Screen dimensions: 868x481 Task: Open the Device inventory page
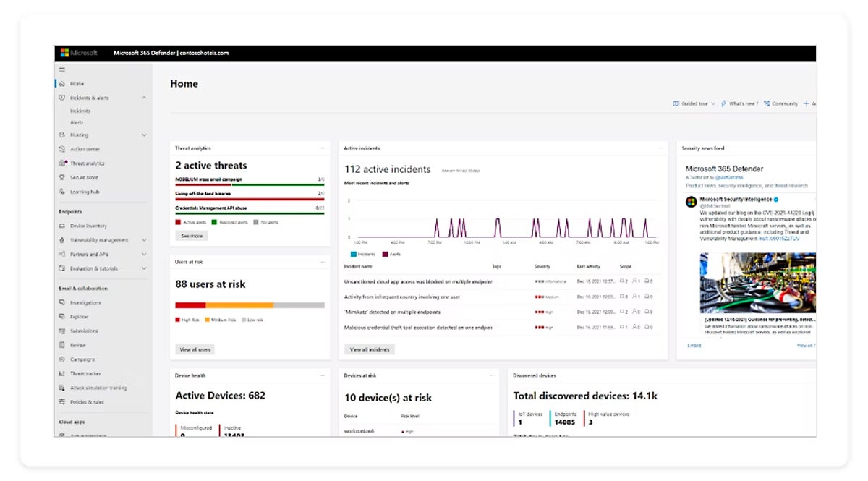(x=88, y=226)
